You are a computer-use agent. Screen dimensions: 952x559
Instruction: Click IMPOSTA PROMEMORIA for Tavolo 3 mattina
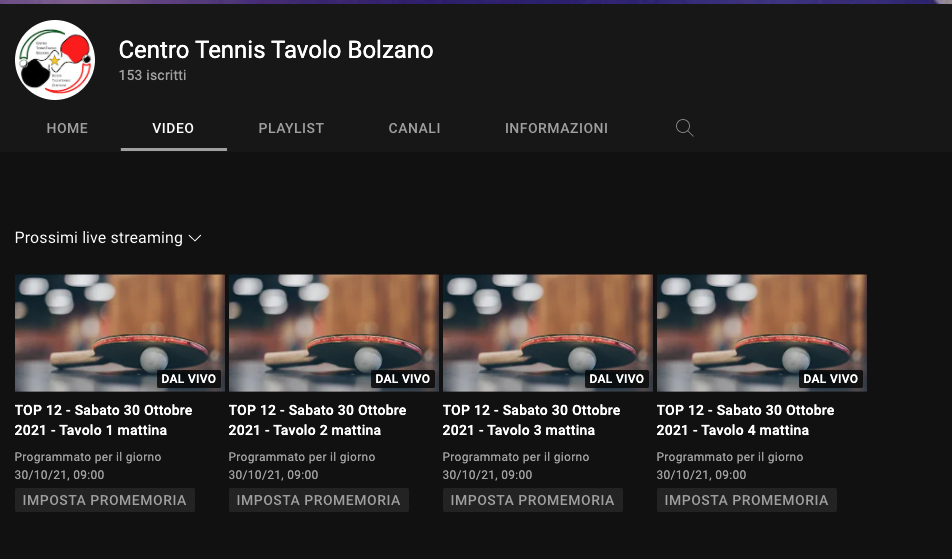tap(532, 500)
